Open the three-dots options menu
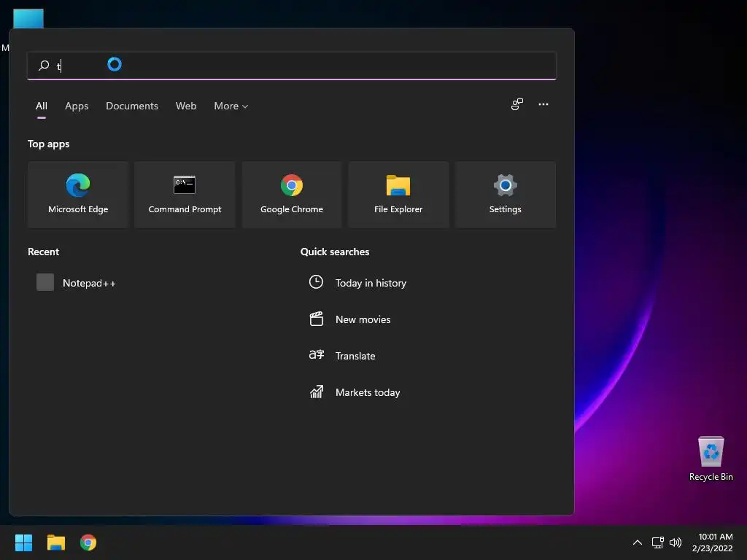Screen dimensions: 747x560 click(543, 104)
